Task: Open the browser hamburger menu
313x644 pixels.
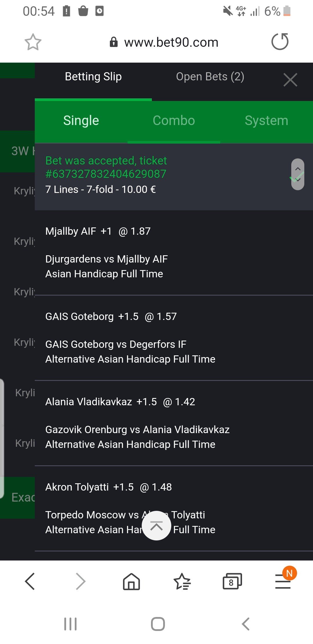Action: [283, 581]
